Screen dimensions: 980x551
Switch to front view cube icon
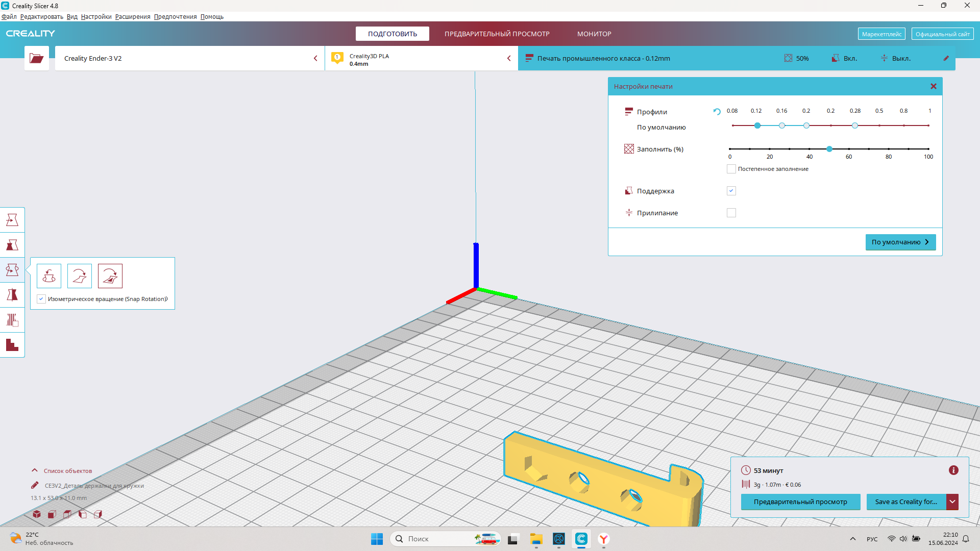point(52,514)
